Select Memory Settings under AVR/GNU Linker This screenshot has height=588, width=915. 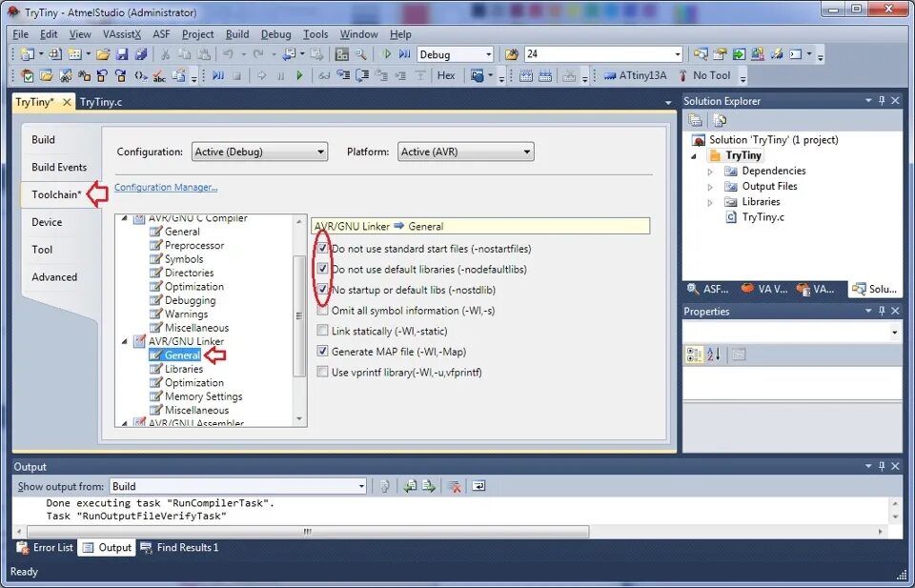tap(203, 396)
